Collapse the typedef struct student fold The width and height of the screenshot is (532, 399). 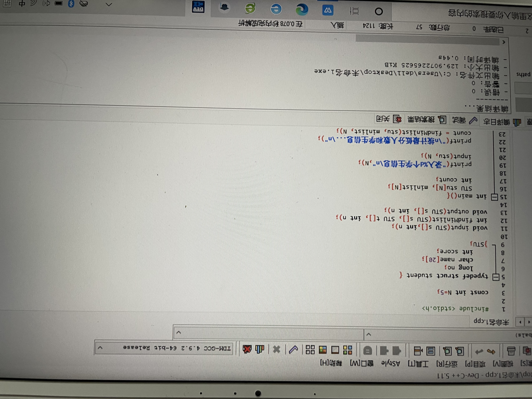[x=496, y=277]
